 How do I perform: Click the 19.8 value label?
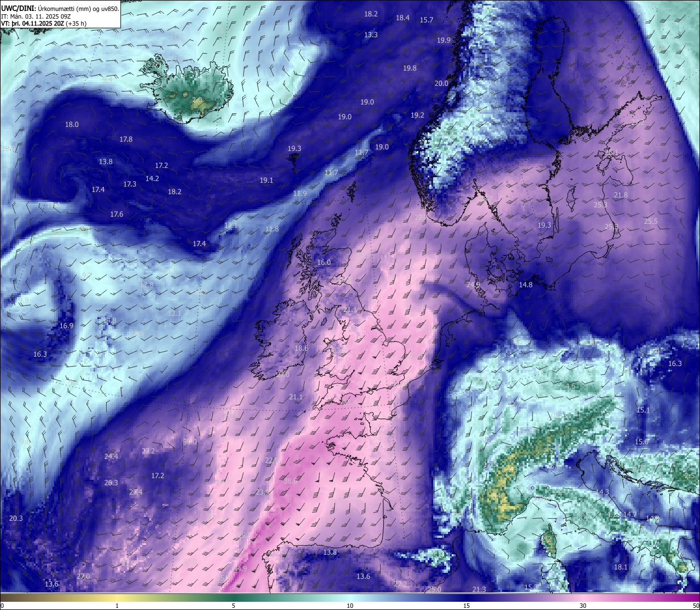(x=410, y=68)
